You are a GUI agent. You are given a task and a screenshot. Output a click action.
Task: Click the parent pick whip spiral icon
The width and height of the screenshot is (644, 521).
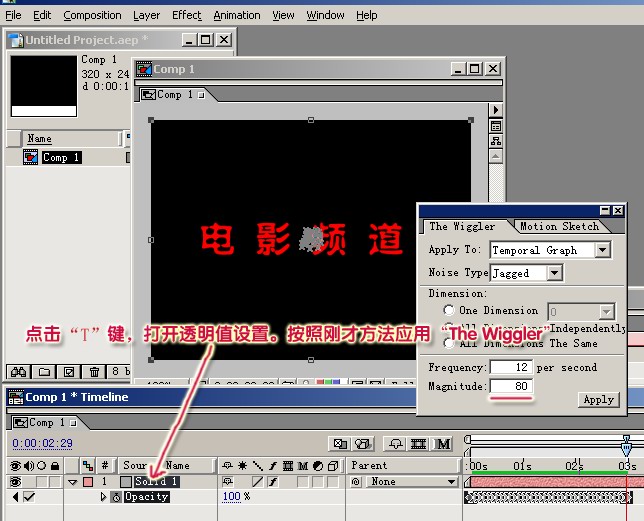356,482
